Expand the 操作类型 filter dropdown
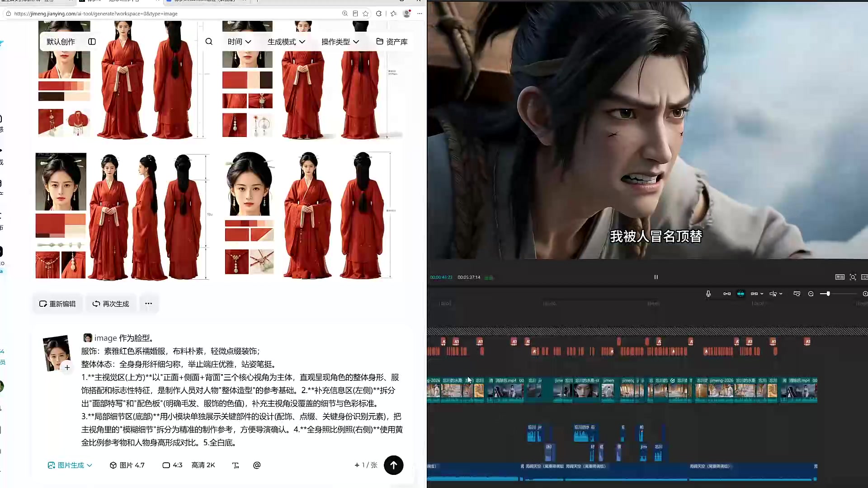 (340, 42)
